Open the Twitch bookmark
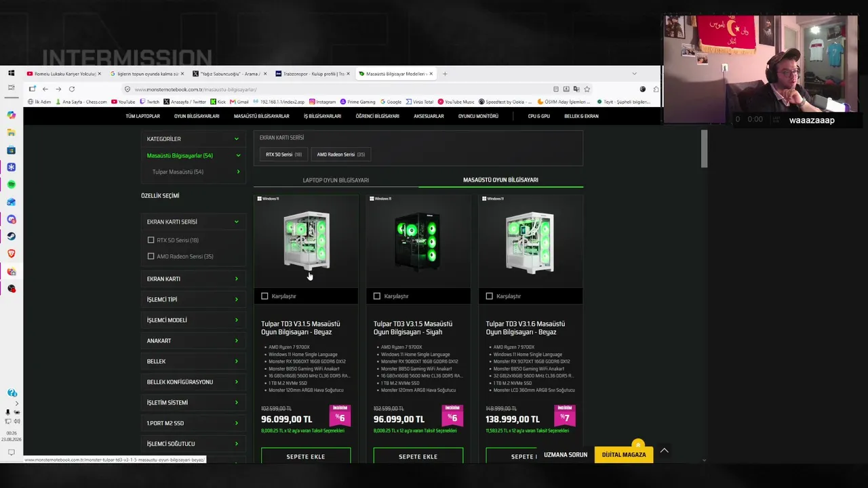This screenshot has height=488, width=868. tap(149, 102)
